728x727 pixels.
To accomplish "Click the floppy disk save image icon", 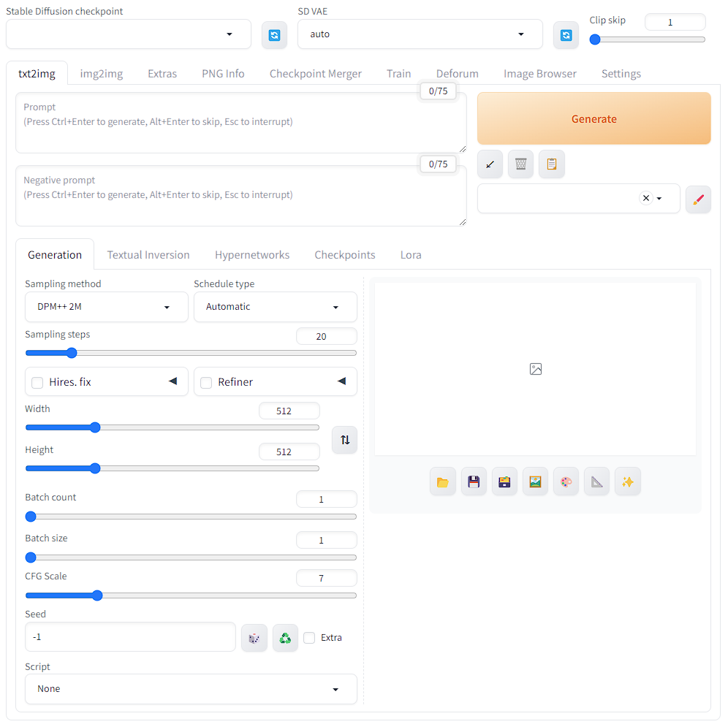I will (x=474, y=482).
